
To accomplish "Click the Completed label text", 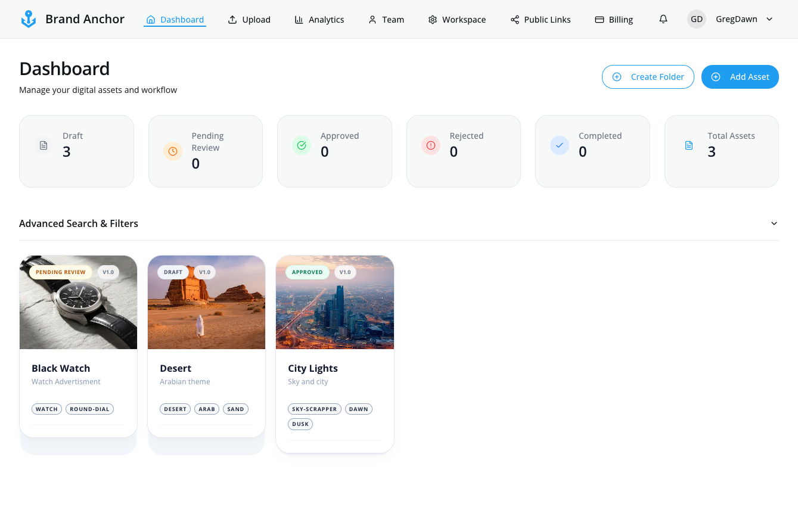I will point(600,136).
